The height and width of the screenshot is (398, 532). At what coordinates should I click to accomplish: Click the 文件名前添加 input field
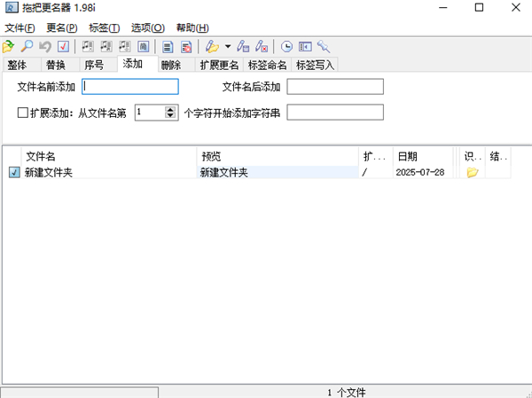130,87
